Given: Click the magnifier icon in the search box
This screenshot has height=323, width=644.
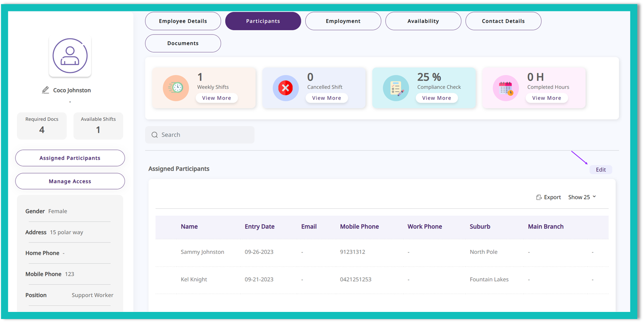Looking at the screenshot, I should (155, 135).
